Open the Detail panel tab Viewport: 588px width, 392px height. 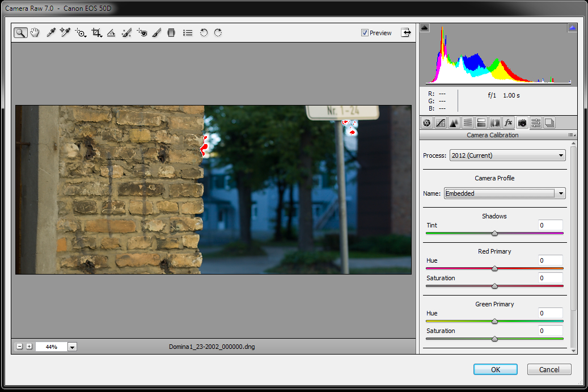(454, 123)
